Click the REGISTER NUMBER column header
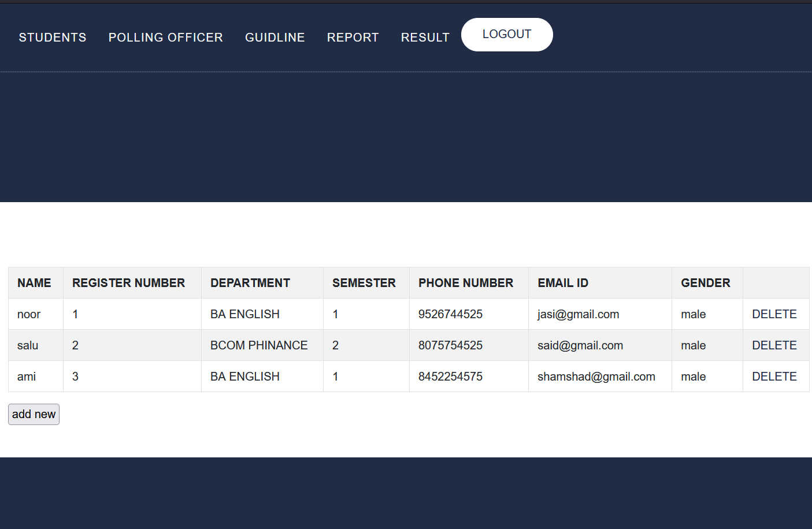 [128, 283]
